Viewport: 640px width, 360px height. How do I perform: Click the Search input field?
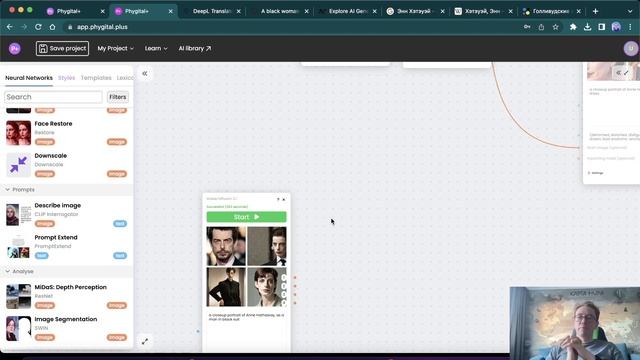coord(53,97)
